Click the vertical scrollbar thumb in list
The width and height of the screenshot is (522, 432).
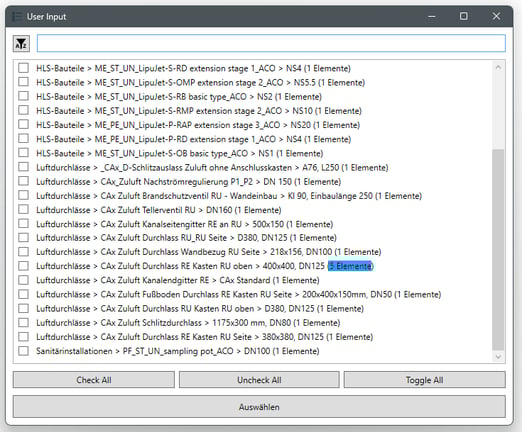[498, 250]
